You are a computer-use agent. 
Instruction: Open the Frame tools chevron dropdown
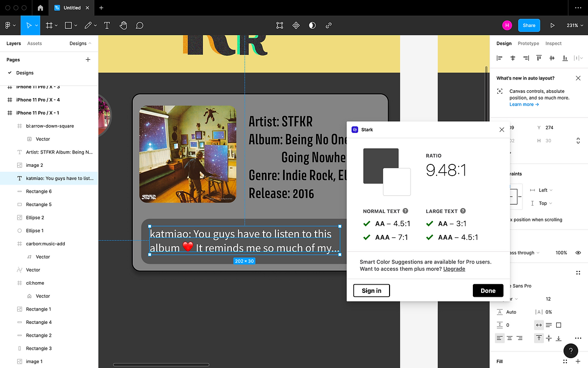(x=56, y=26)
